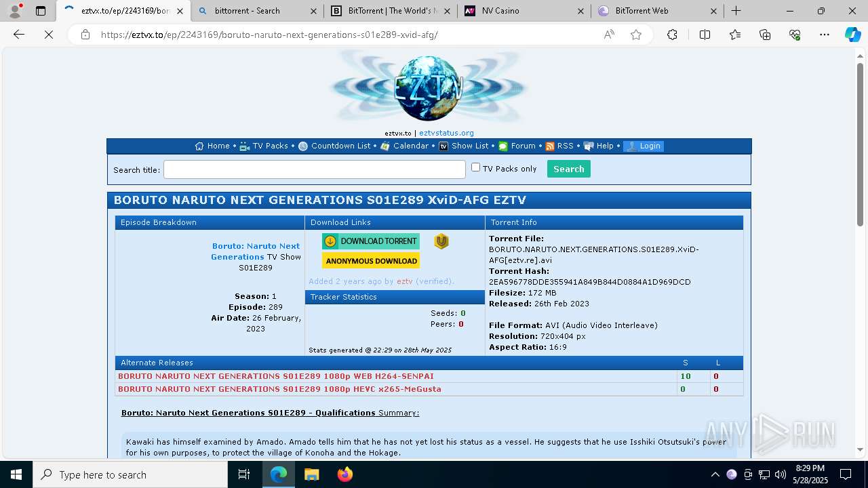The image size is (868, 488).
Task: Open Split screen icon
Action: point(705,35)
